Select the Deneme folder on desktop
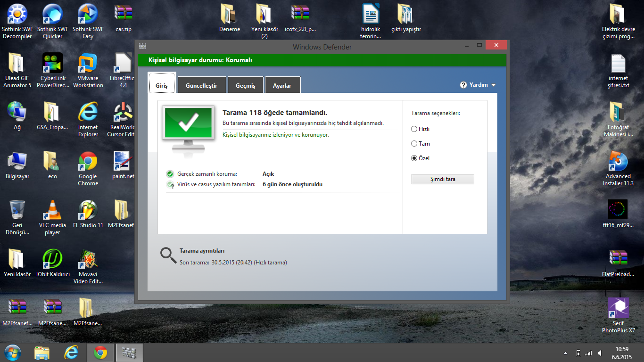The height and width of the screenshot is (362, 644). point(230,19)
